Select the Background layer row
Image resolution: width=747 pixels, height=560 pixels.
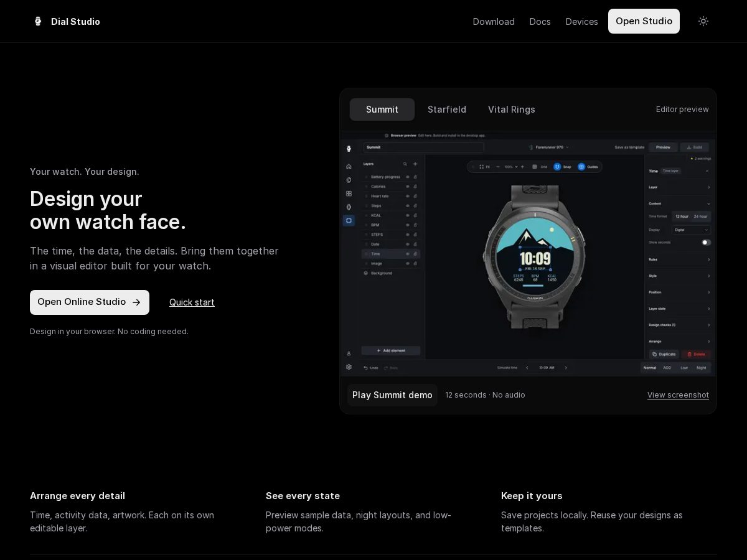(x=391, y=273)
